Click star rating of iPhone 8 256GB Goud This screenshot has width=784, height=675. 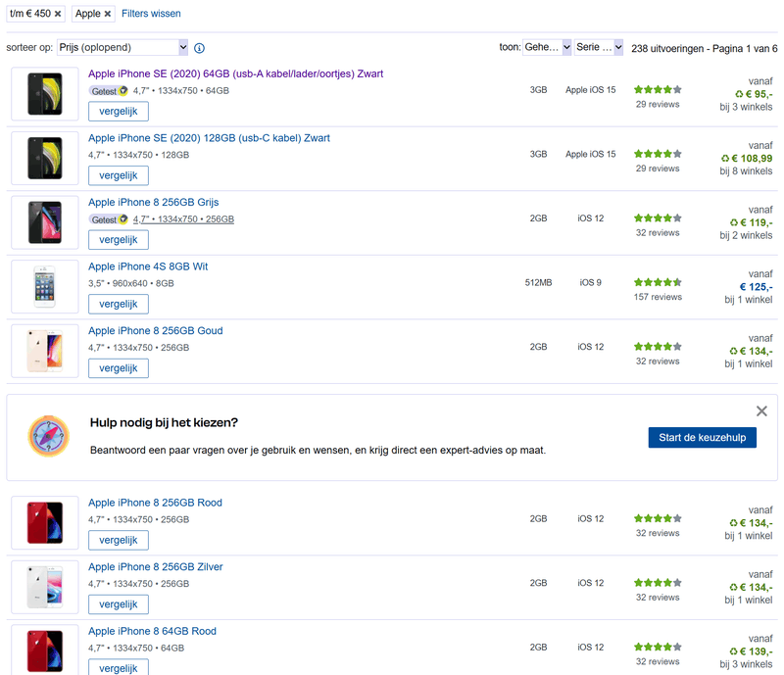point(658,347)
